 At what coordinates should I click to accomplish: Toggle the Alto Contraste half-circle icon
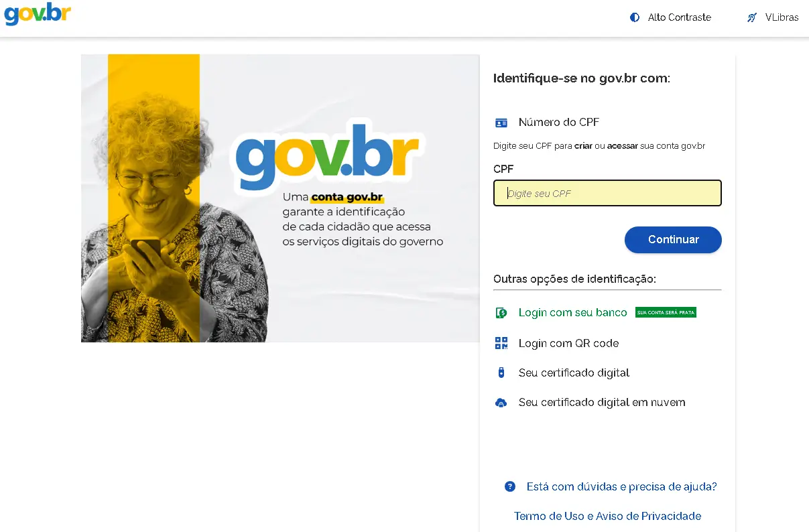(x=635, y=17)
